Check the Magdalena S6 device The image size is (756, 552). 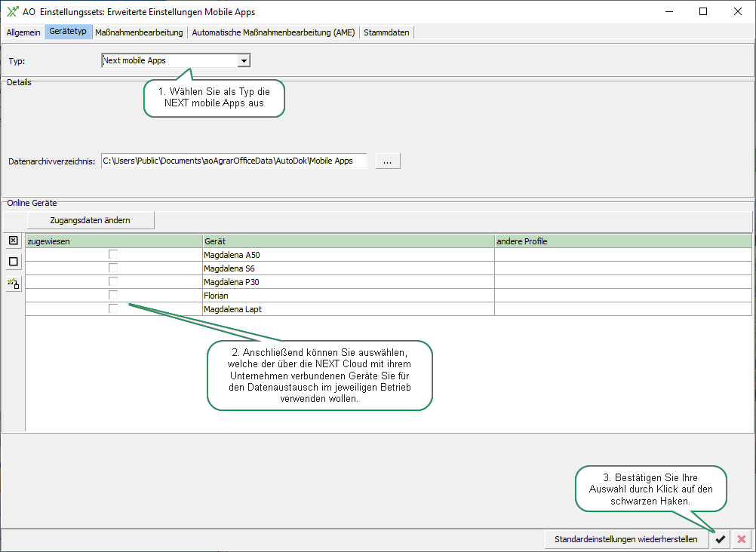click(x=113, y=268)
